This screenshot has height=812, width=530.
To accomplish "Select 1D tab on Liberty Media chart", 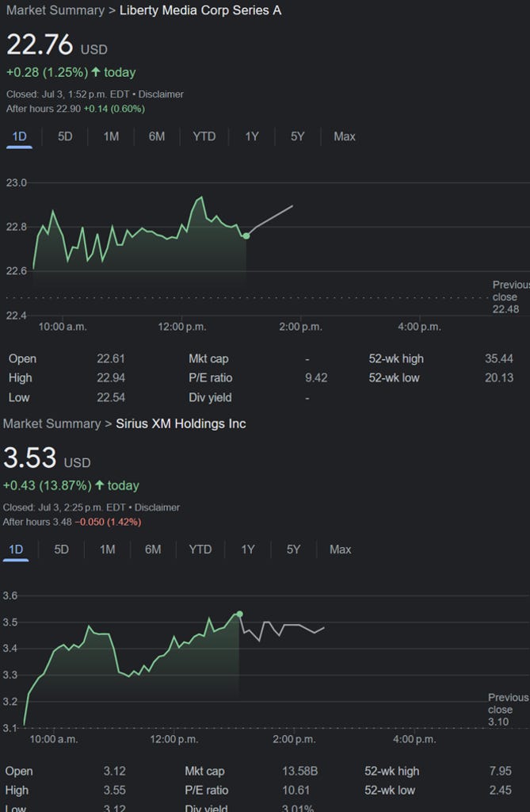I will point(19,136).
